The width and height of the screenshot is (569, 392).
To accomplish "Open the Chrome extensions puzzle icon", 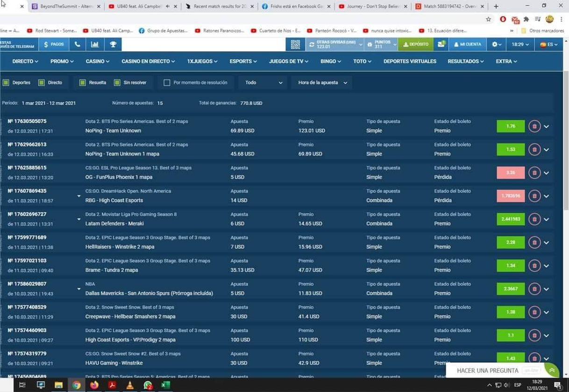I will point(526,19).
